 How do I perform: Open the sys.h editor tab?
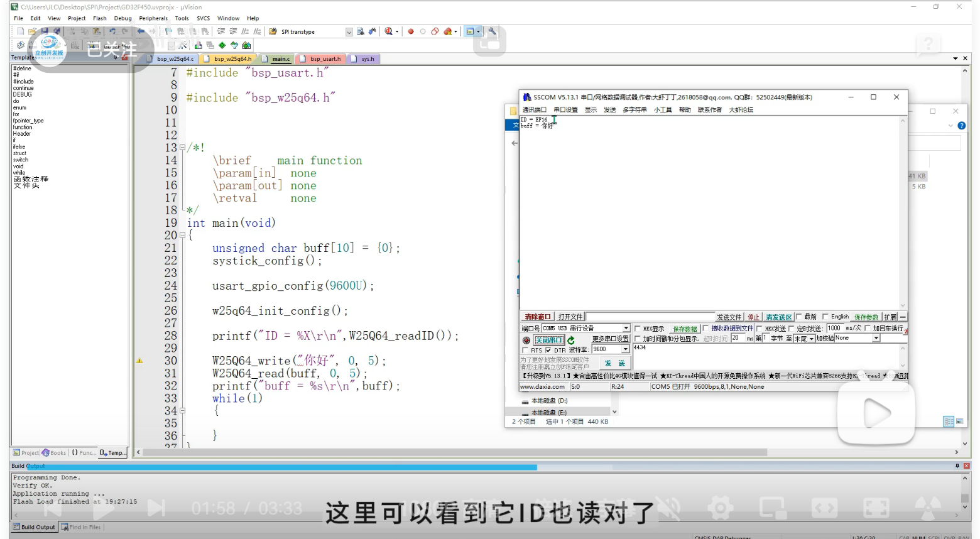(363, 59)
